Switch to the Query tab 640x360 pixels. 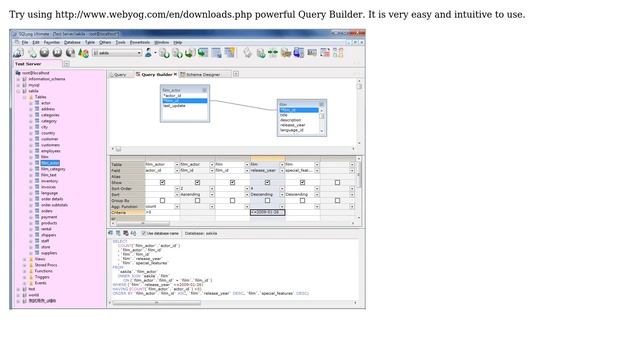[x=120, y=74]
